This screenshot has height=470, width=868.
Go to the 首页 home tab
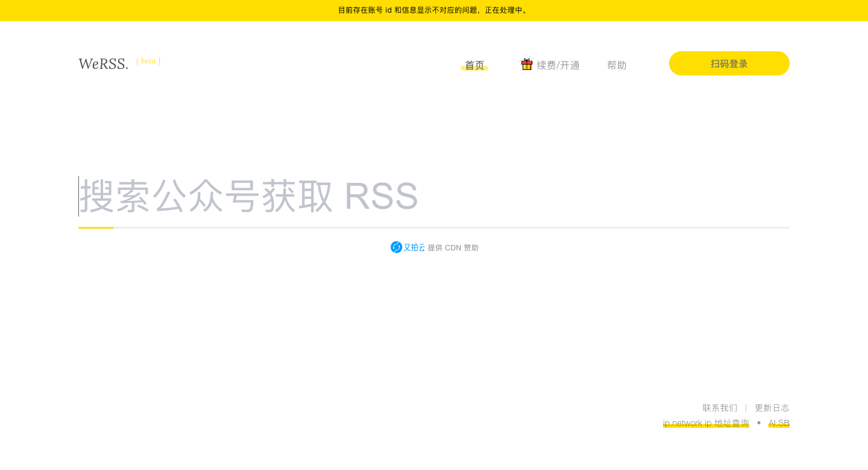coord(474,65)
